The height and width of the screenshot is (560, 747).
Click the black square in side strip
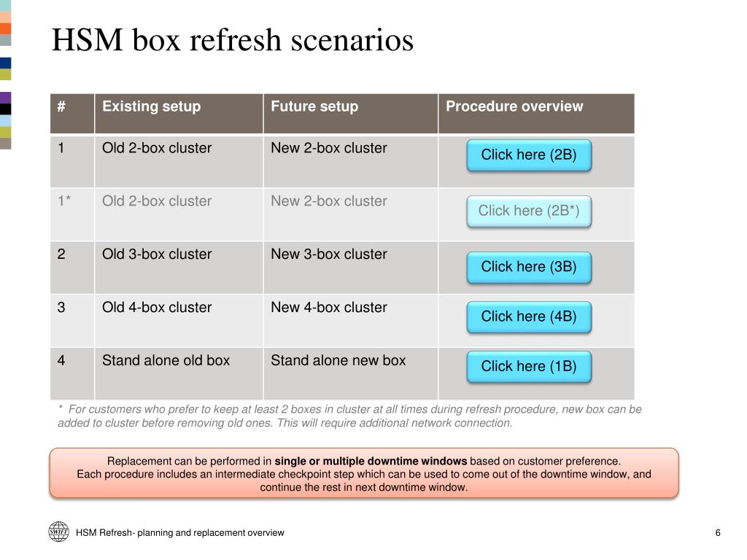click(5, 109)
